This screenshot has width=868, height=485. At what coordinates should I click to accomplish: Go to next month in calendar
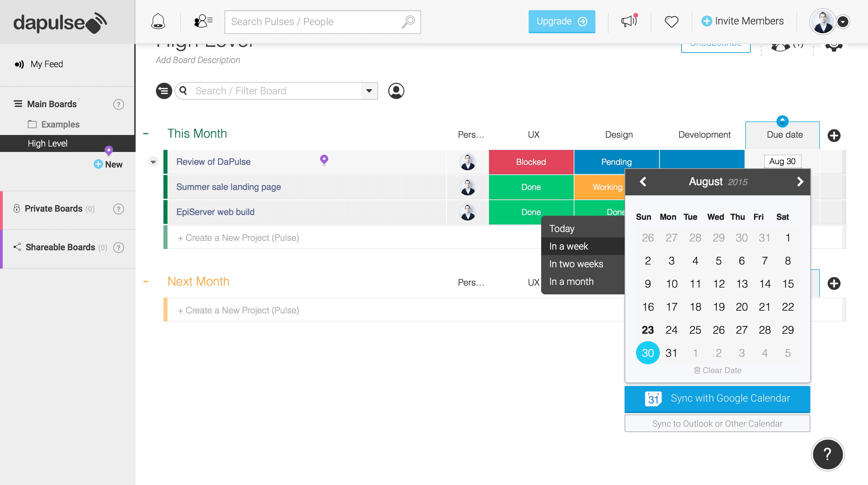800,182
